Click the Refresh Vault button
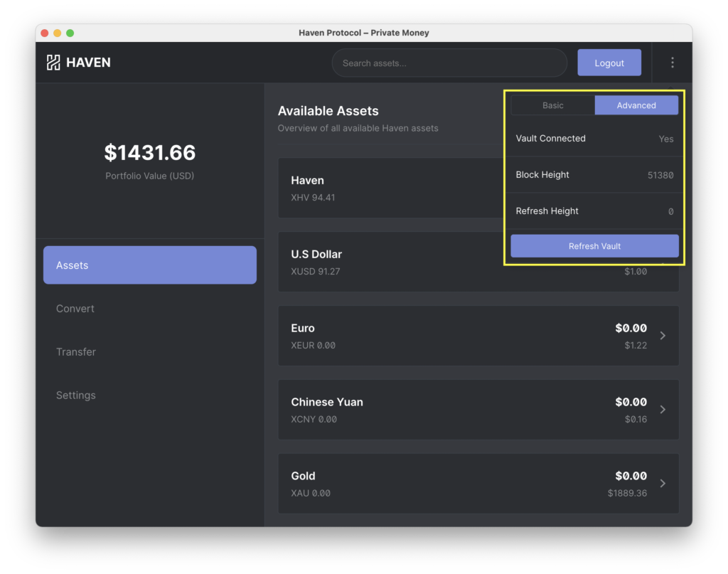The height and width of the screenshot is (574, 728). pyautogui.click(x=594, y=246)
